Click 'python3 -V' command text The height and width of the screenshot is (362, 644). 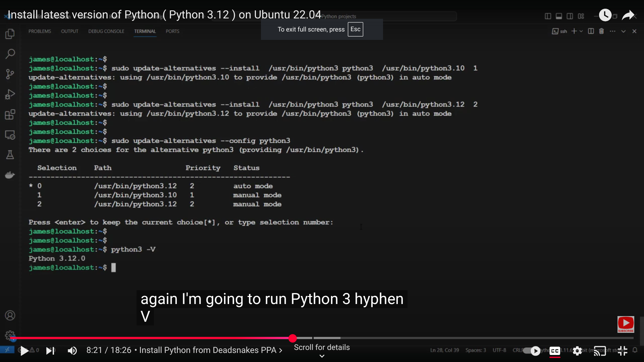click(x=133, y=249)
